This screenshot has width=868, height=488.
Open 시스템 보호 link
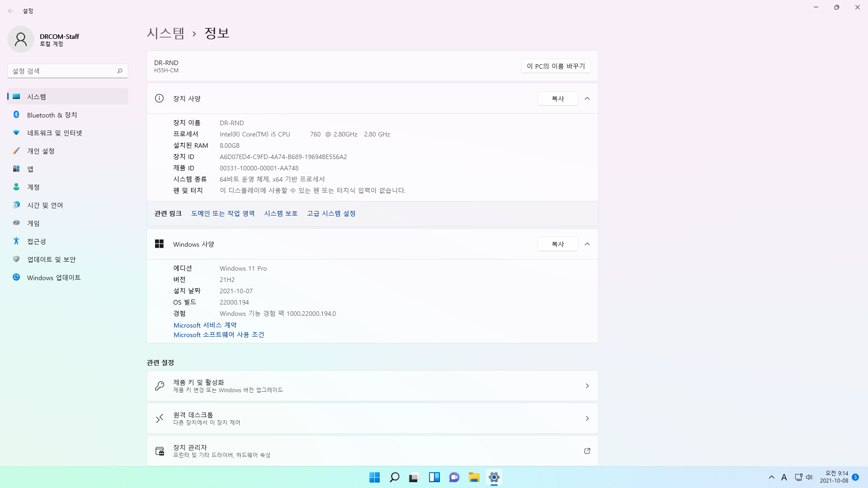click(281, 213)
